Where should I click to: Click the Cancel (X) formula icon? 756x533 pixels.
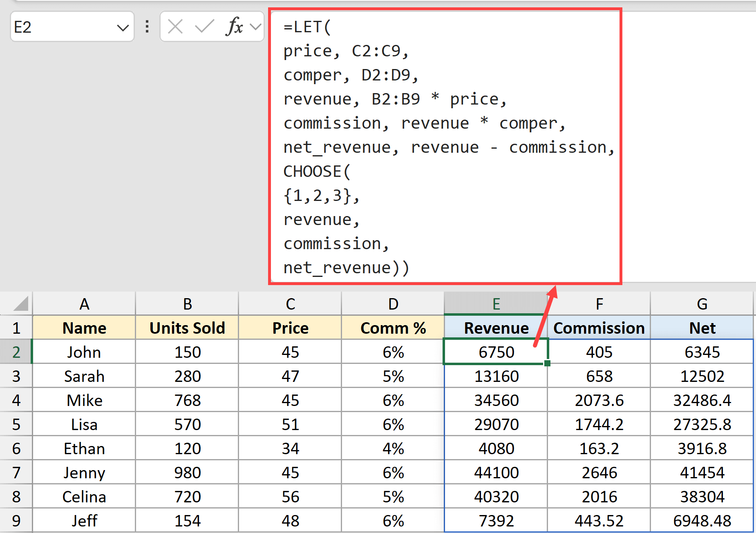pos(175,27)
